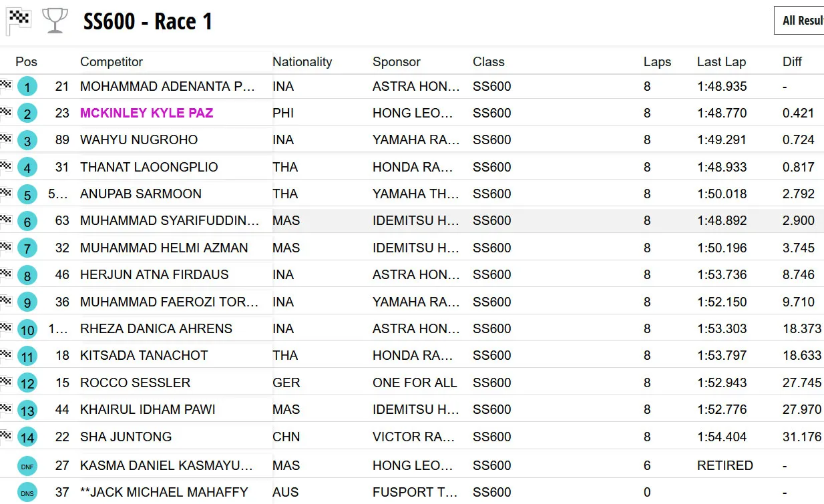Sort by the Pos column header
824x504 pixels.
click(x=27, y=62)
